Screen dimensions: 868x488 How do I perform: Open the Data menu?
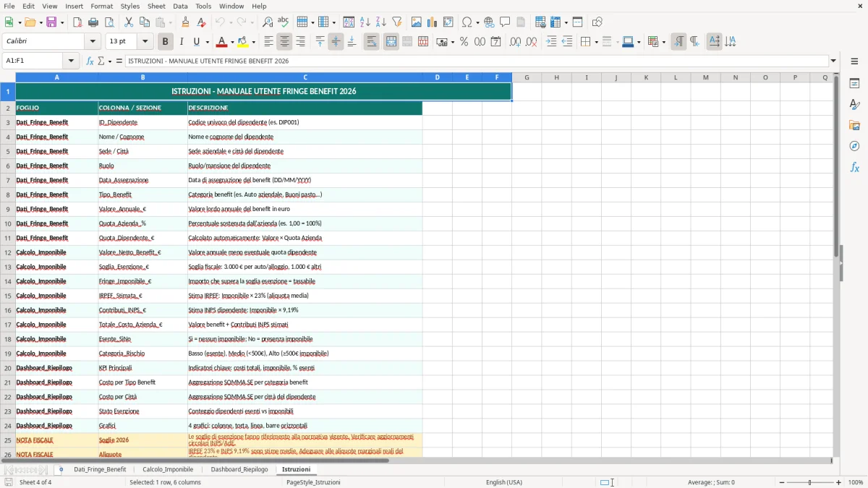click(x=180, y=6)
